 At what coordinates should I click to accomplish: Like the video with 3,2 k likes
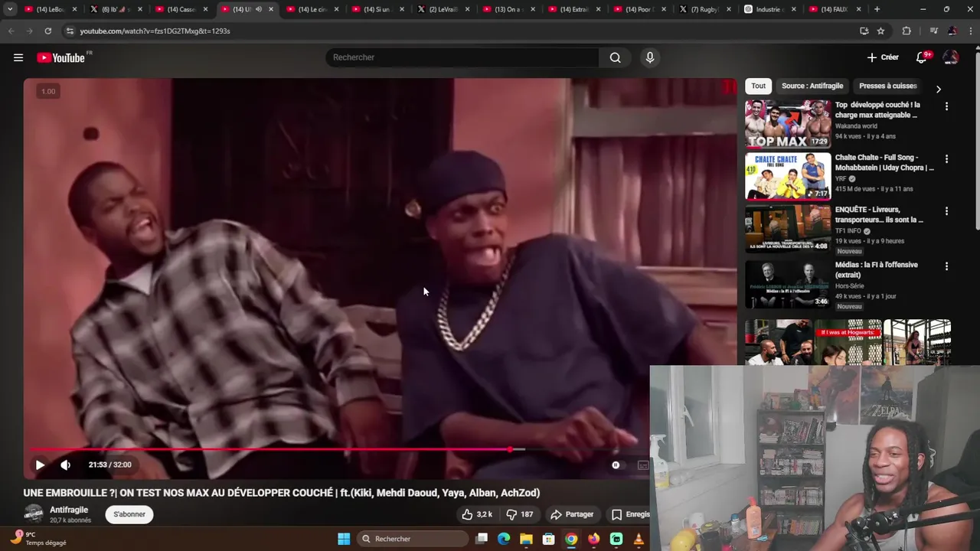[x=477, y=514]
